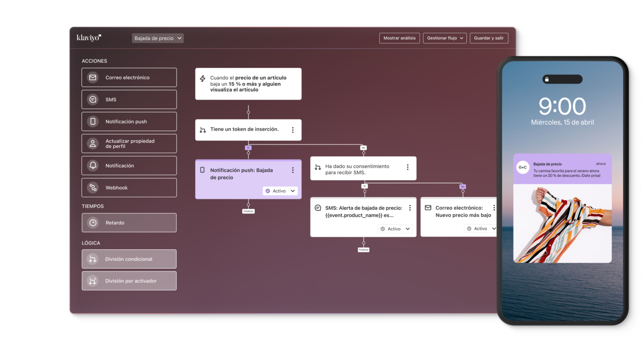The height and width of the screenshot is (337, 644).
Task: Click the clock icon for Retardo
Action: 93,223
